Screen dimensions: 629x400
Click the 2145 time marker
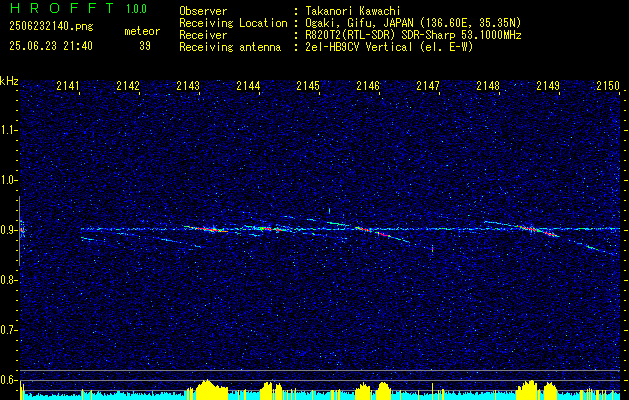[308, 85]
